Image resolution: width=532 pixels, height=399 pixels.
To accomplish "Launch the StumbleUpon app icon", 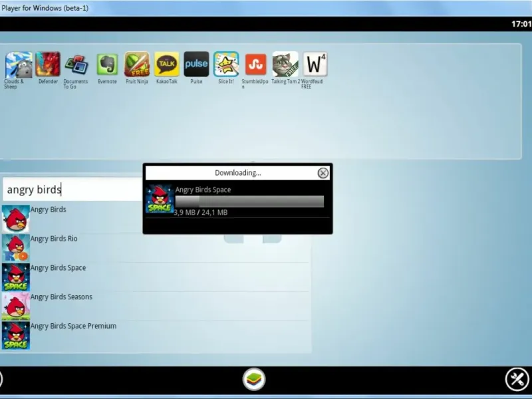I will (x=255, y=64).
